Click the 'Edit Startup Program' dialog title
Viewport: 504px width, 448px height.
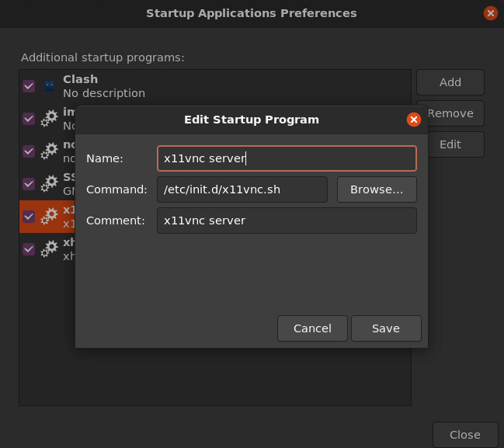252,120
